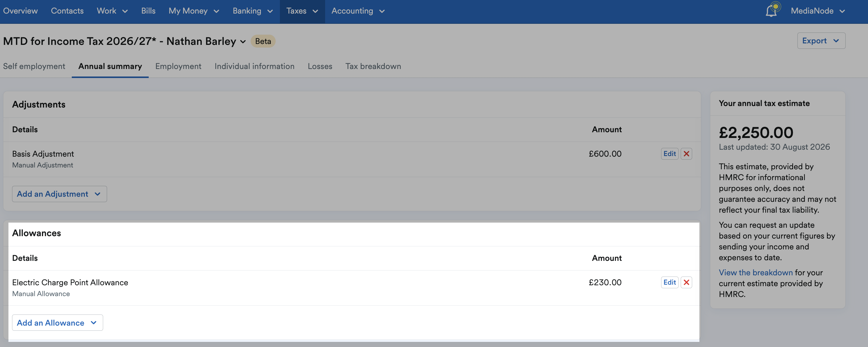The image size is (868, 347).
Task: Select the Annual summary tab
Action: pos(110,66)
